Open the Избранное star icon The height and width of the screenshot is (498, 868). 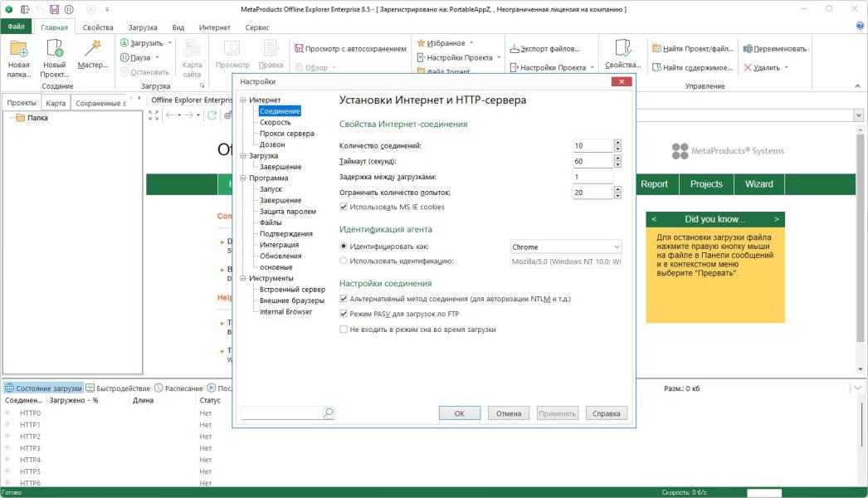(x=421, y=42)
